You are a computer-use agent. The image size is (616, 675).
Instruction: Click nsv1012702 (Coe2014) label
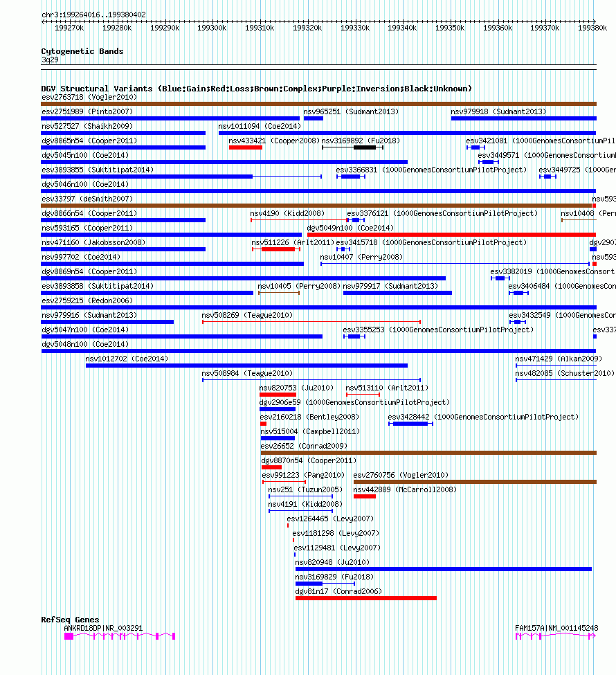[x=127, y=359]
